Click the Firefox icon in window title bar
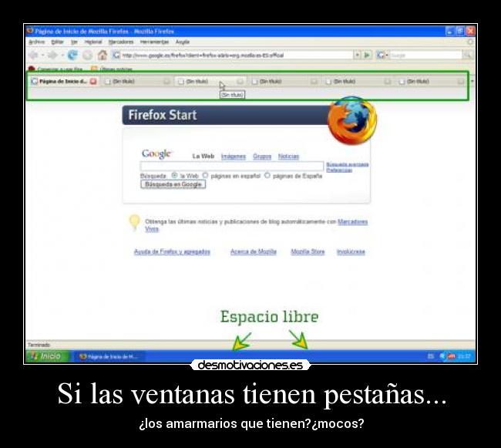 coord(30,31)
